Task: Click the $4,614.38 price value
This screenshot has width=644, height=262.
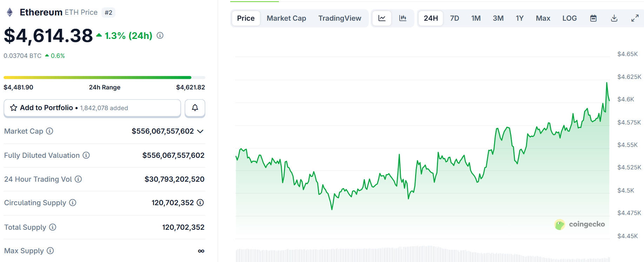Action: coord(48,36)
